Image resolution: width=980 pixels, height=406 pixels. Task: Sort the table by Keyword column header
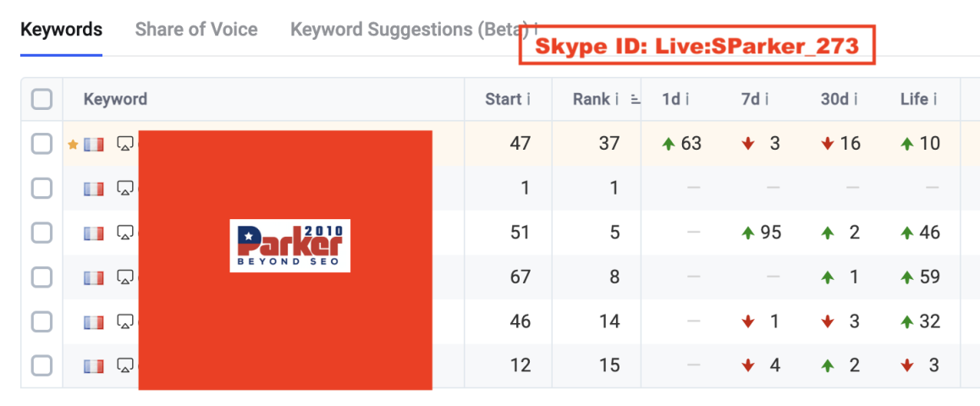coord(116,99)
